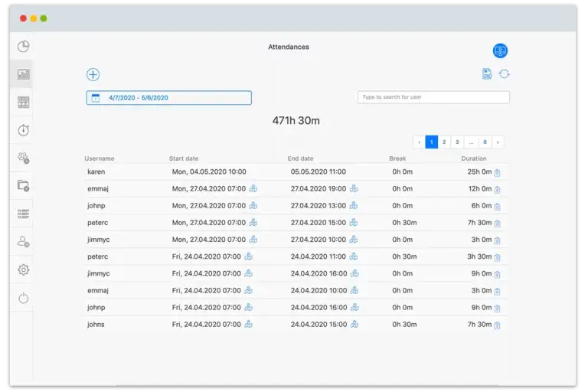Delete emmaj's 12h 0m attendance entry
This screenshot has width=588, height=392.
[x=497, y=189]
